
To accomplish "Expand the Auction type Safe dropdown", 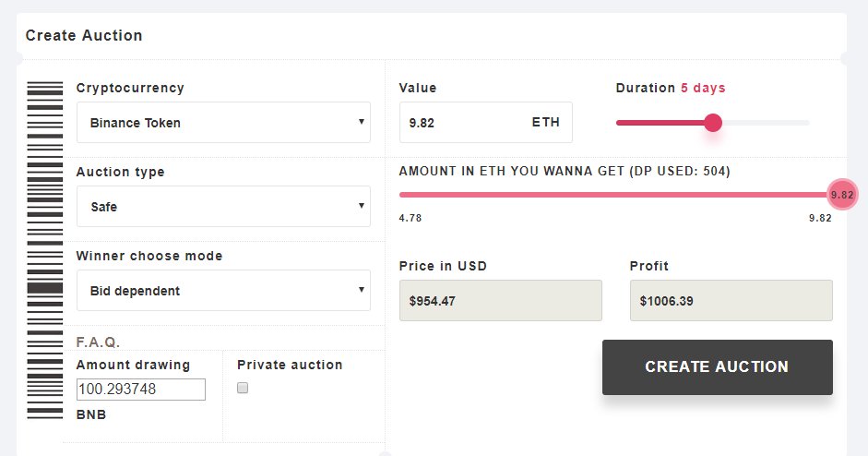I will point(223,206).
